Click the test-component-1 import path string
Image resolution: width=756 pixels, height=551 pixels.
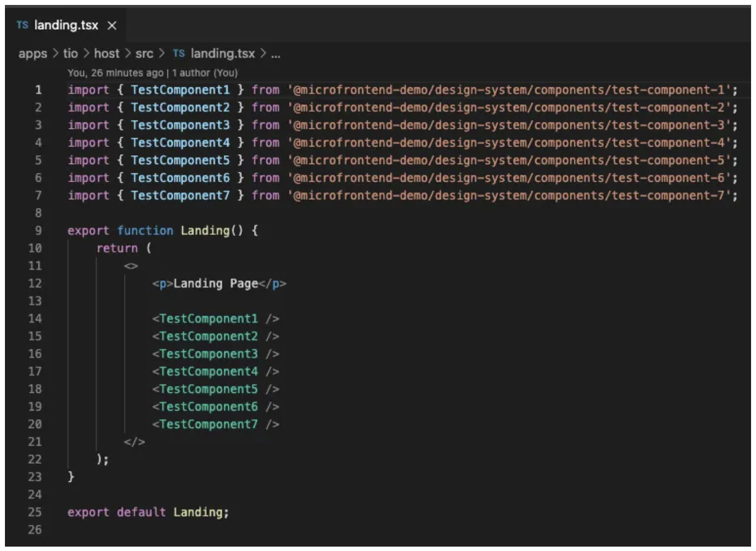[x=509, y=90]
